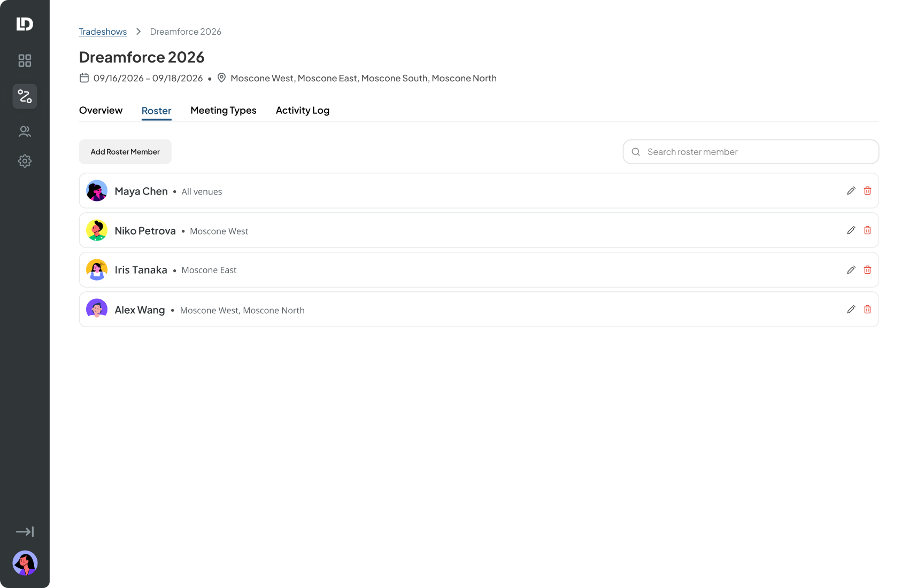
Task: Open the Meeting Types tab
Action: (x=224, y=110)
